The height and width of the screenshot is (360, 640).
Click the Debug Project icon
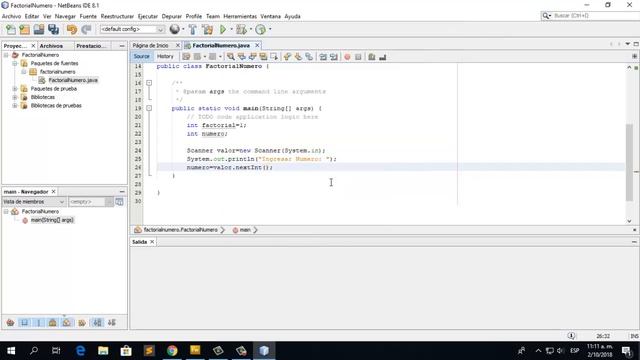pos(241,29)
